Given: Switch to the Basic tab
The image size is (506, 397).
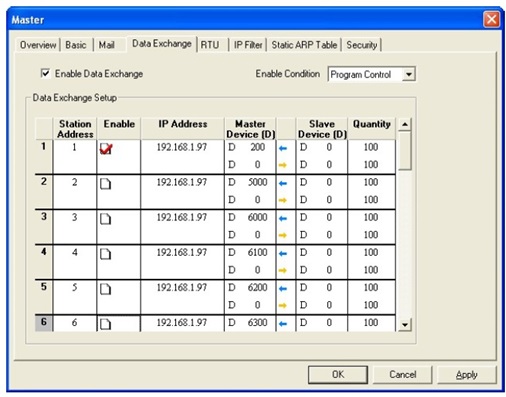Looking at the screenshot, I should (x=76, y=45).
